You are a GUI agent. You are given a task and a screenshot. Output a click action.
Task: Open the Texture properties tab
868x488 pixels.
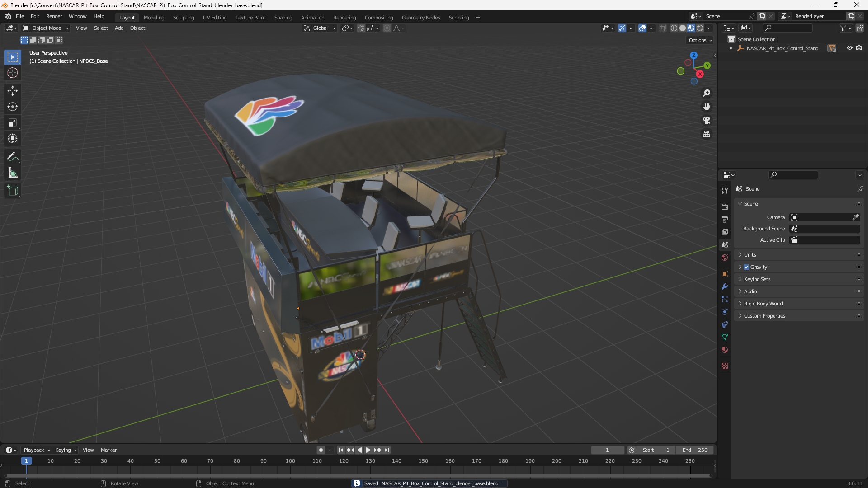point(725,366)
